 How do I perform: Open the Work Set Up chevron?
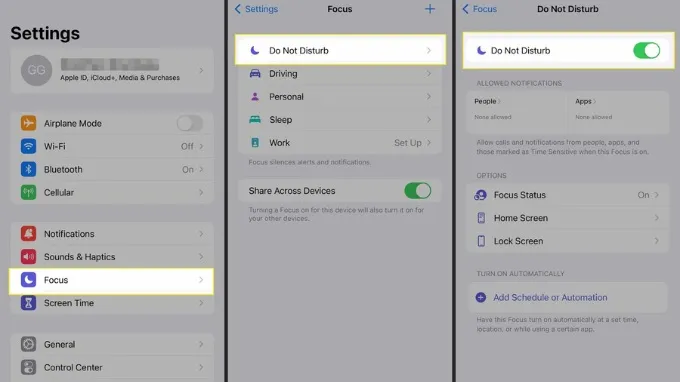pyautogui.click(x=428, y=142)
